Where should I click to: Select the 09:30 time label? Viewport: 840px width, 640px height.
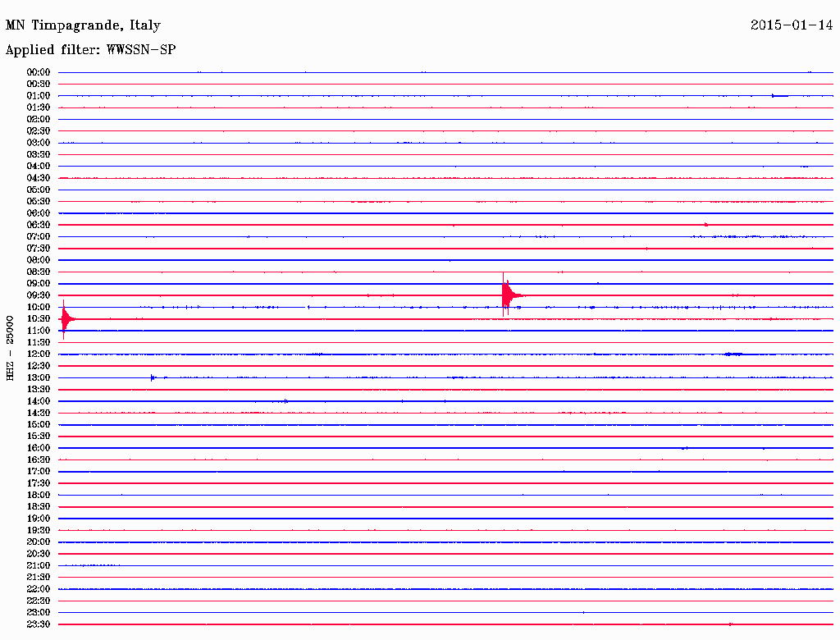[39, 295]
